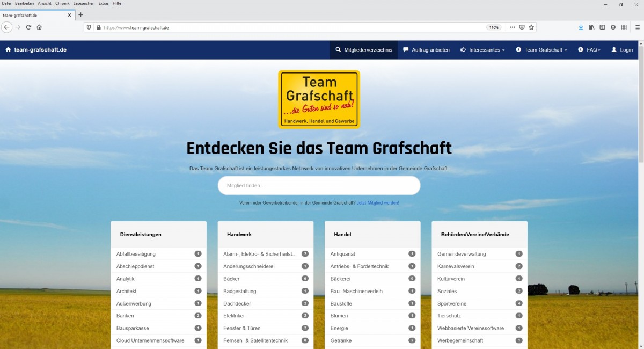Close the team-grafschaft.de tab
The width and height of the screenshot is (644, 349).
69,15
